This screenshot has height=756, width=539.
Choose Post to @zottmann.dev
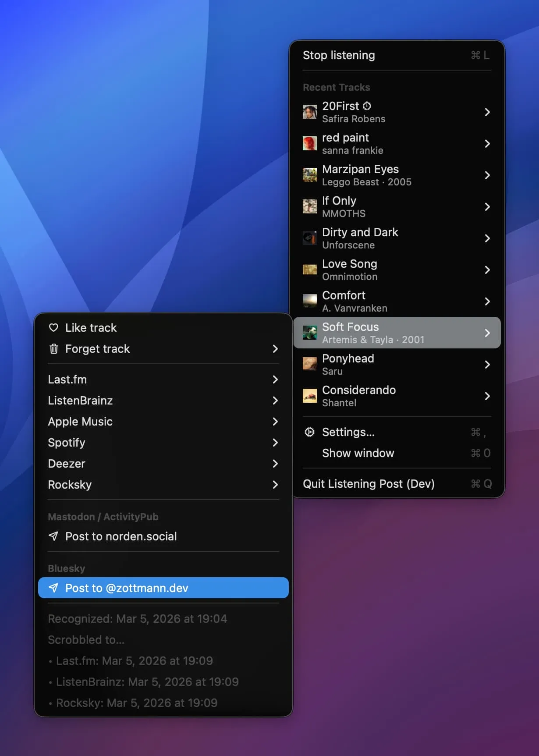point(163,588)
